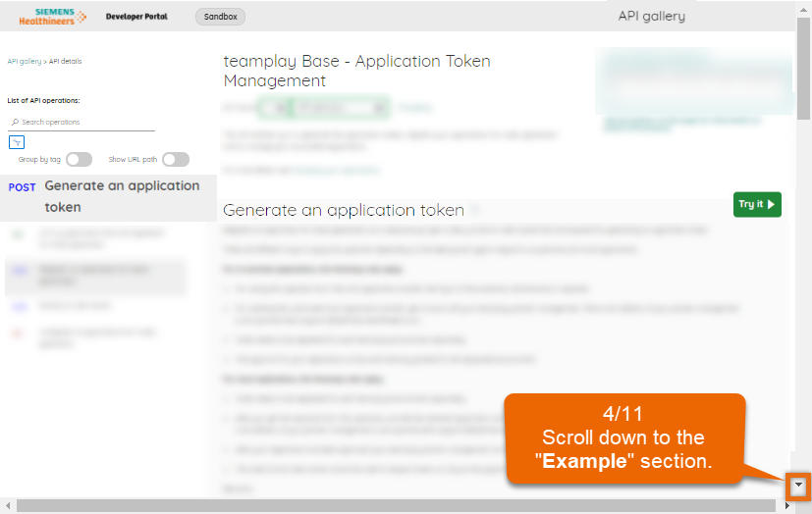Click the scroll right arrow button
812x514 pixels.
click(788, 506)
